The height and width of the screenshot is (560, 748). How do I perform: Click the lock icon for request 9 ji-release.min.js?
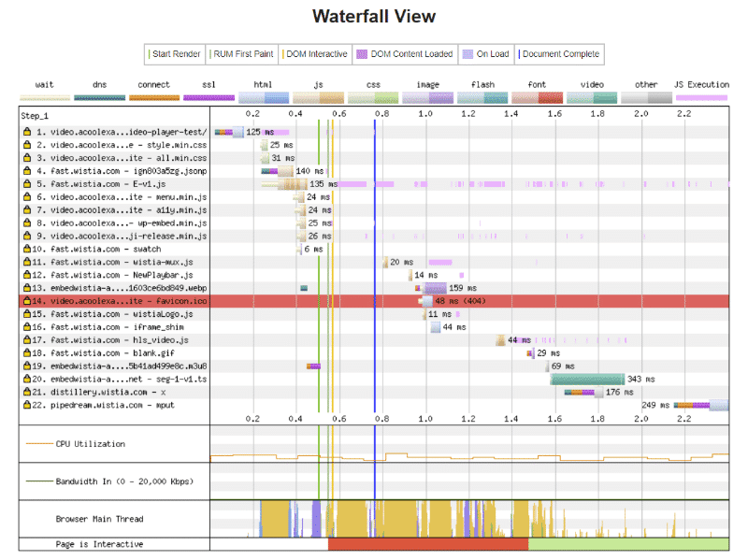(27, 236)
